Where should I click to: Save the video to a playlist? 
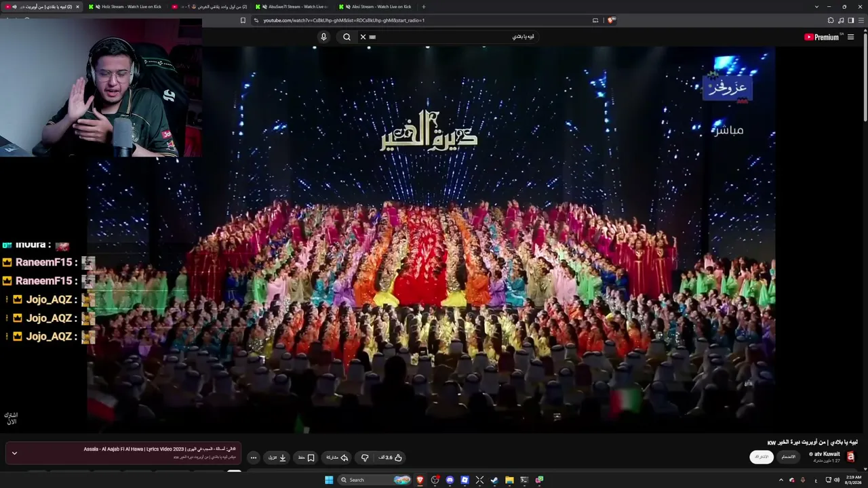point(307,457)
